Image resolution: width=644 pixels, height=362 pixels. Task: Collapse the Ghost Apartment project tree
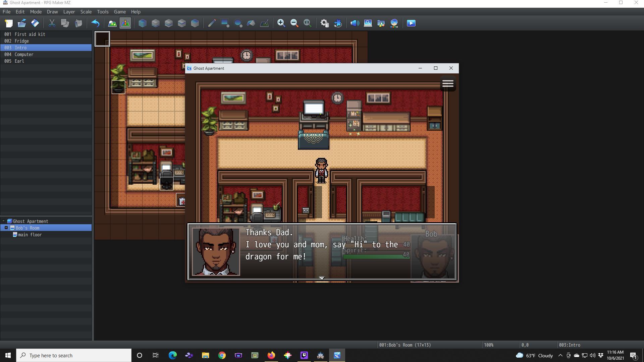pos(3,221)
